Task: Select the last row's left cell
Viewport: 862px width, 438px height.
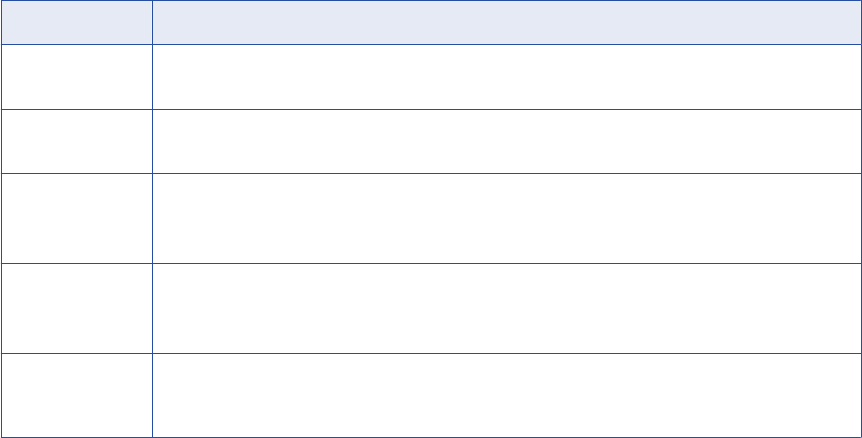Action: [76, 395]
